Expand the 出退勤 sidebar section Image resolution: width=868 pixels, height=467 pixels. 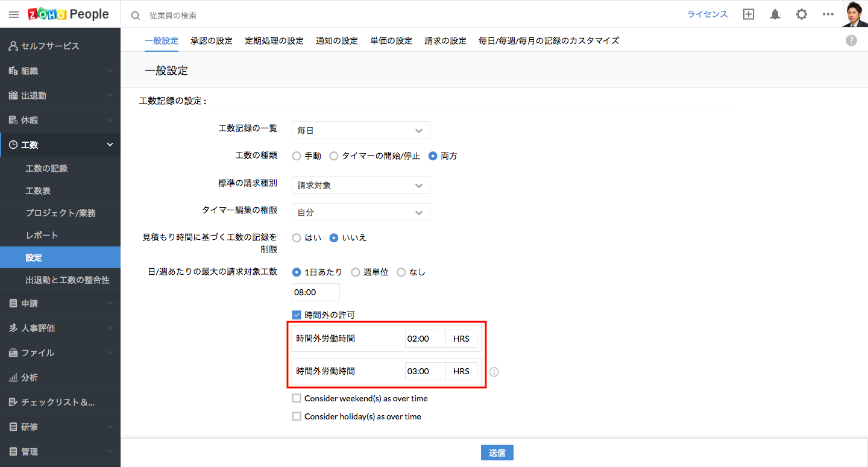pos(60,95)
